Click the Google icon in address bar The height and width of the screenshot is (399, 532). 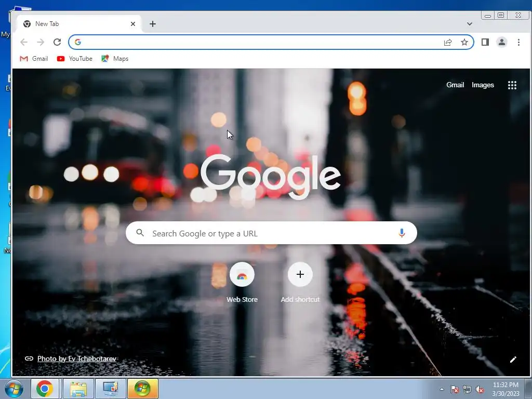[x=78, y=42]
